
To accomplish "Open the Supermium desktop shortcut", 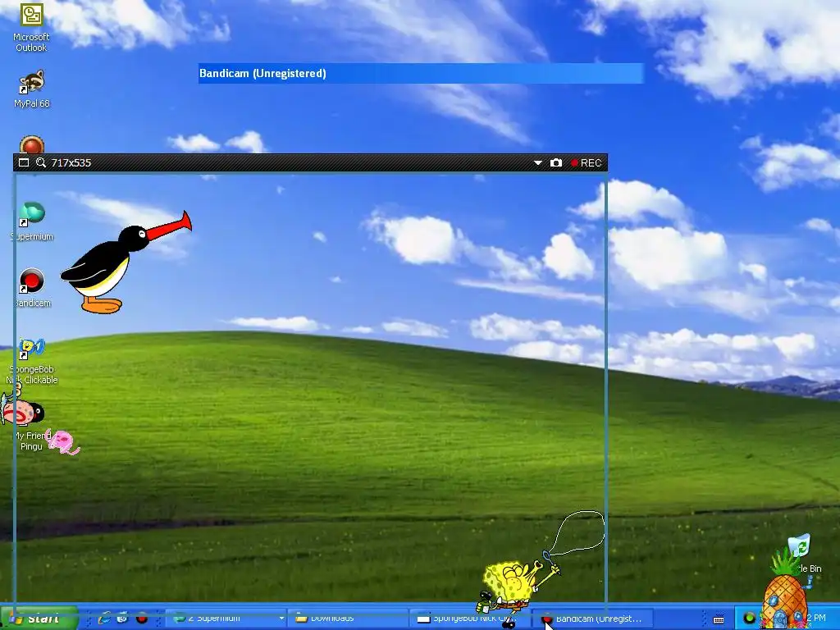I will pyautogui.click(x=32, y=221).
